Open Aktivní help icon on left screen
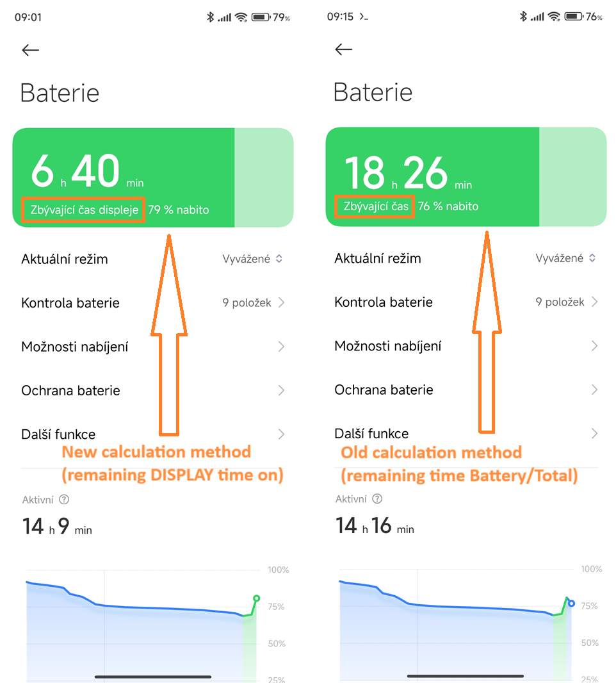The height and width of the screenshot is (683, 616). pyautogui.click(x=64, y=499)
